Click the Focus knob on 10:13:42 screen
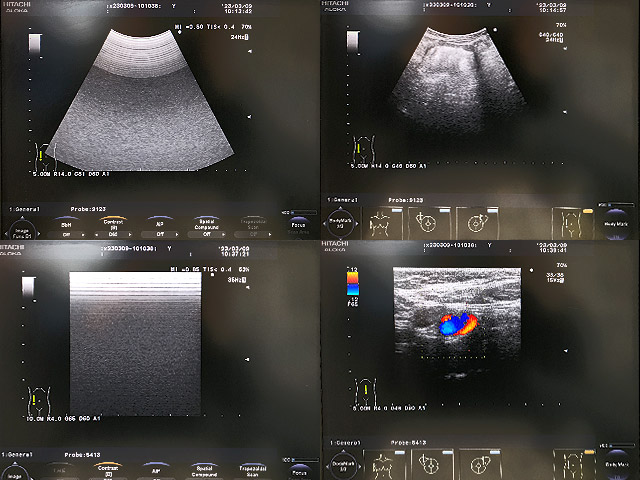 point(298,227)
